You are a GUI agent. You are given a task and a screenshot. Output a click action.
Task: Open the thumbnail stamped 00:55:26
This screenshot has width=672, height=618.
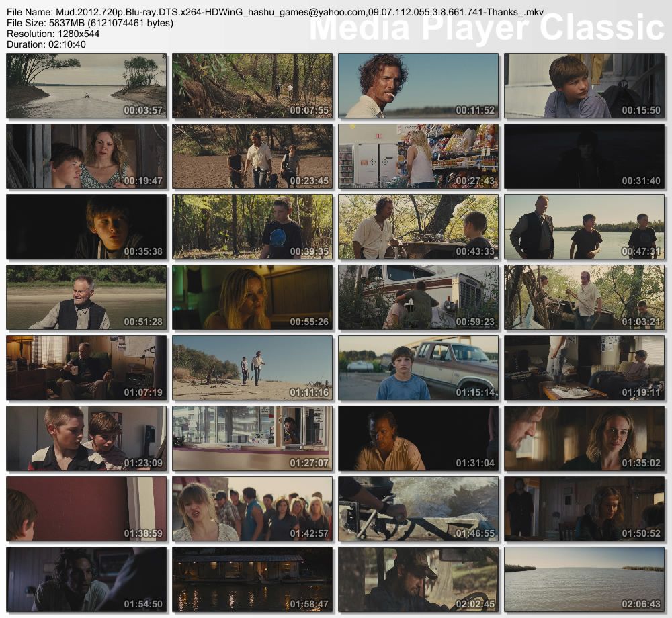click(x=253, y=297)
